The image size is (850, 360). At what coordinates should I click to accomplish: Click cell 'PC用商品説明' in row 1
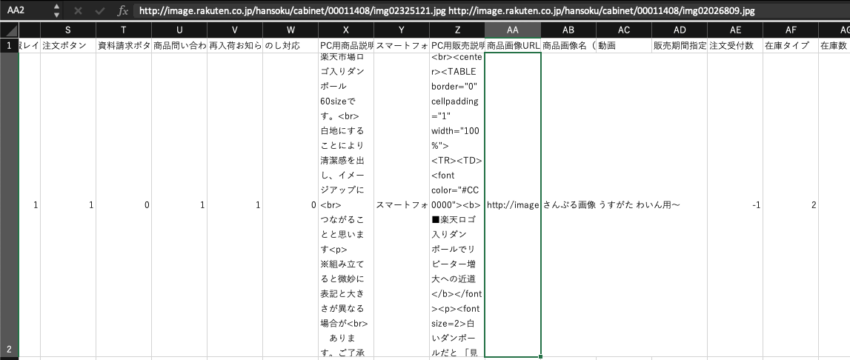tap(346, 46)
